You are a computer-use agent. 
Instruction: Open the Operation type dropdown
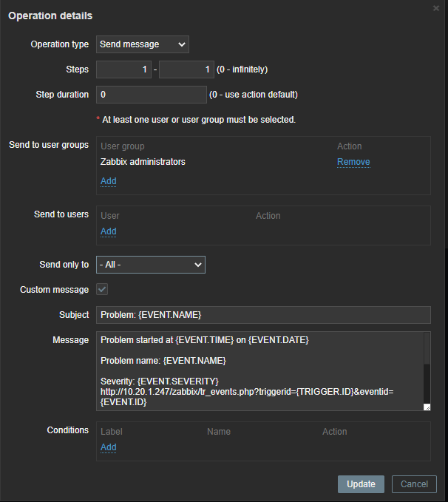pos(143,44)
